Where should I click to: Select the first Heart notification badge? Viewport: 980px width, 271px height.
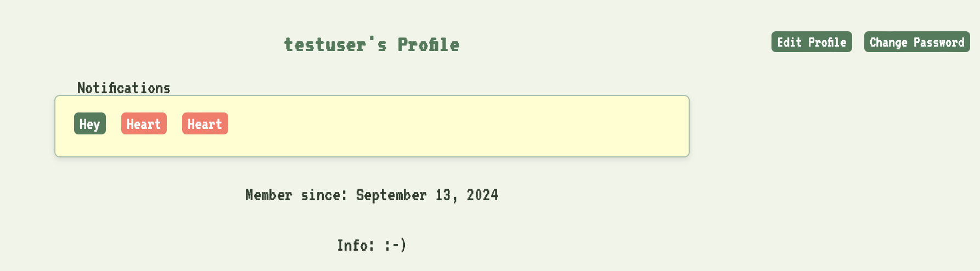(x=144, y=124)
